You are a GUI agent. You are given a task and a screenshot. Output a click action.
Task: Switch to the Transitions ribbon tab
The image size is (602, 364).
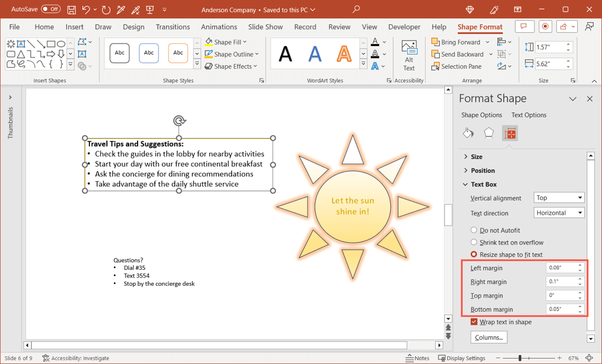click(173, 27)
